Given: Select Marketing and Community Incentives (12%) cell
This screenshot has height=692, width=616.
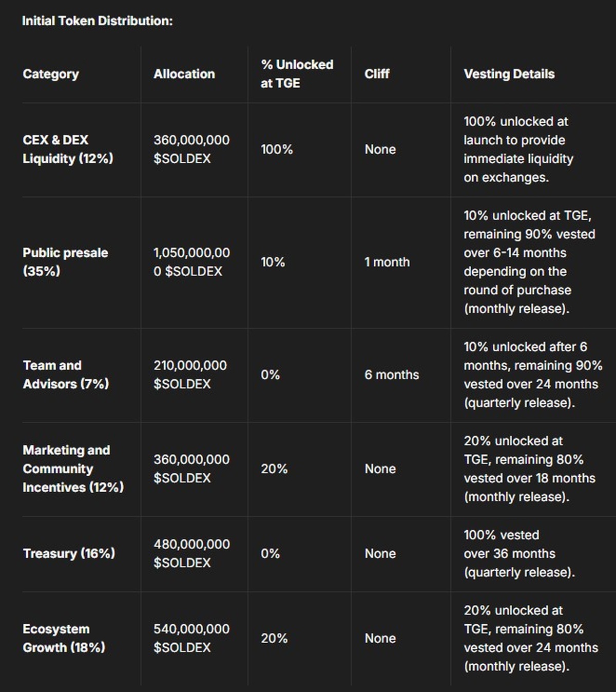Looking at the screenshot, I should pos(73,469).
